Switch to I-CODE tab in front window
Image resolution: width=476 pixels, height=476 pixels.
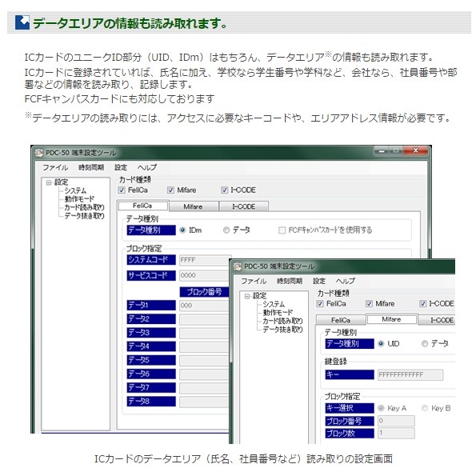(x=437, y=320)
